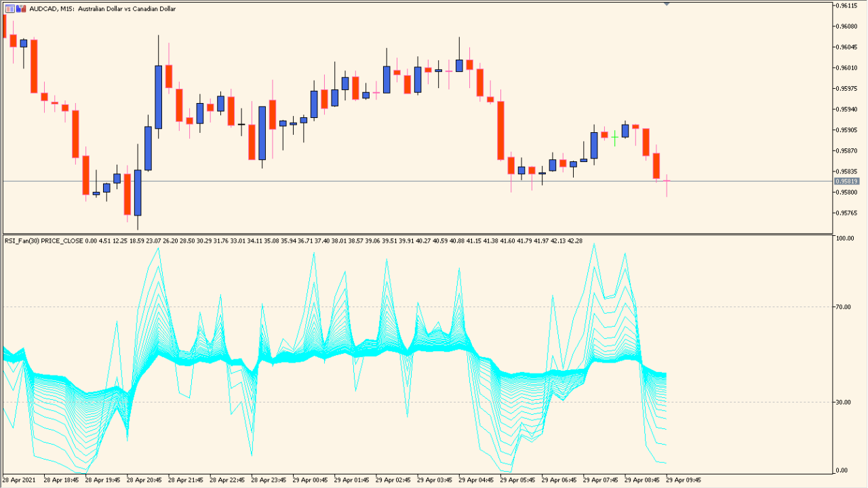Click the 28 Apr 19:45 time label
Viewport: 868px width, 488px height.
click(103, 480)
